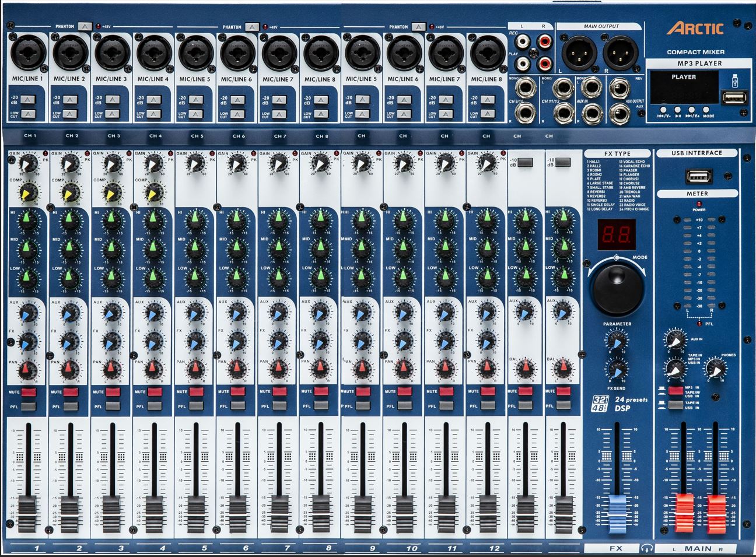
Task: Enable PFL on channel 3
Action: (113, 406)
